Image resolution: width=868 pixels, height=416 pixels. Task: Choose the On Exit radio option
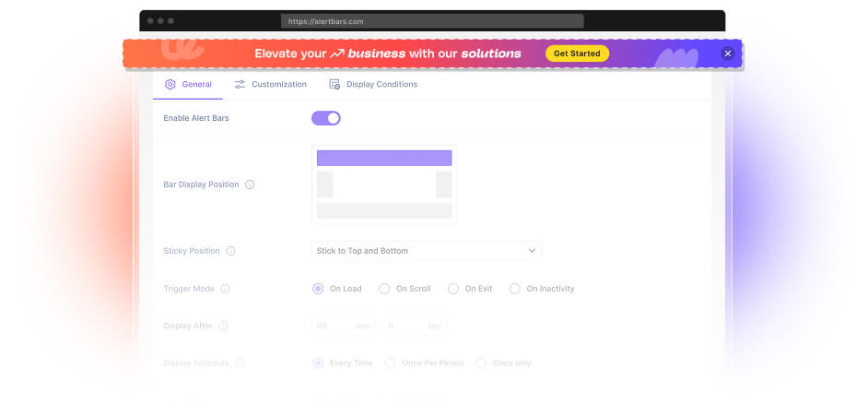453,289
